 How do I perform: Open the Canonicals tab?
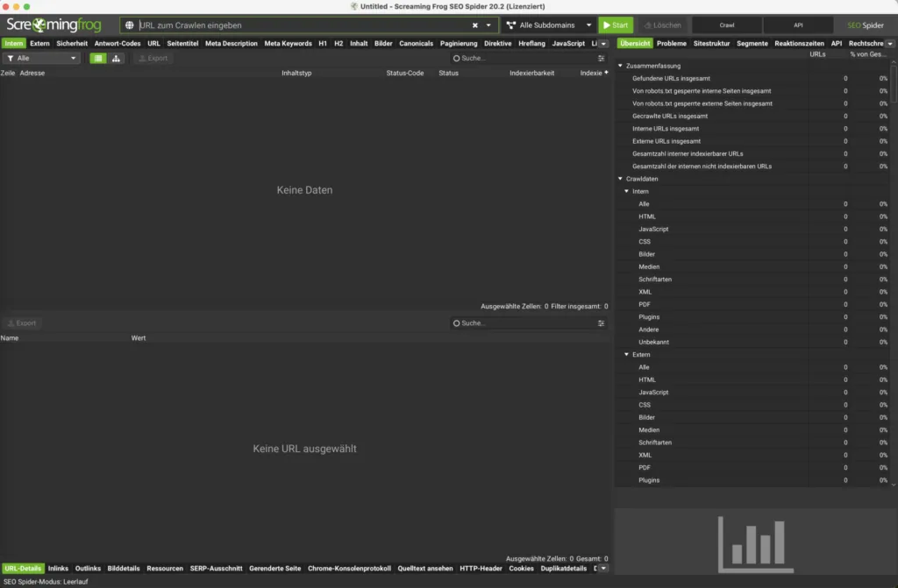(x=416, y=44)
